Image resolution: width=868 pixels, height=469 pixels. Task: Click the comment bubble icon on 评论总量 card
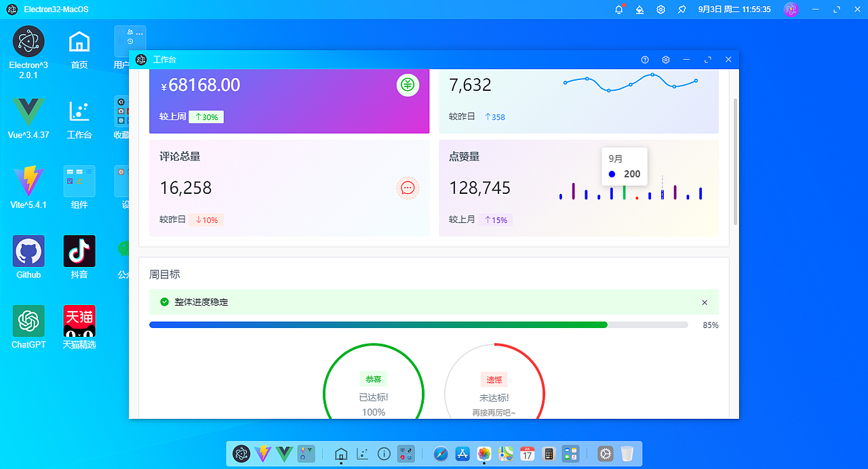(408, 188)
